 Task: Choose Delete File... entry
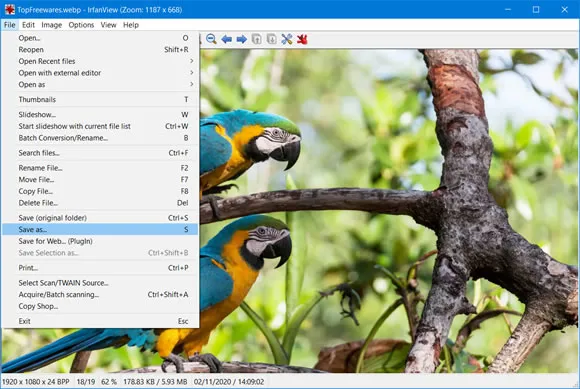point(100,203)
